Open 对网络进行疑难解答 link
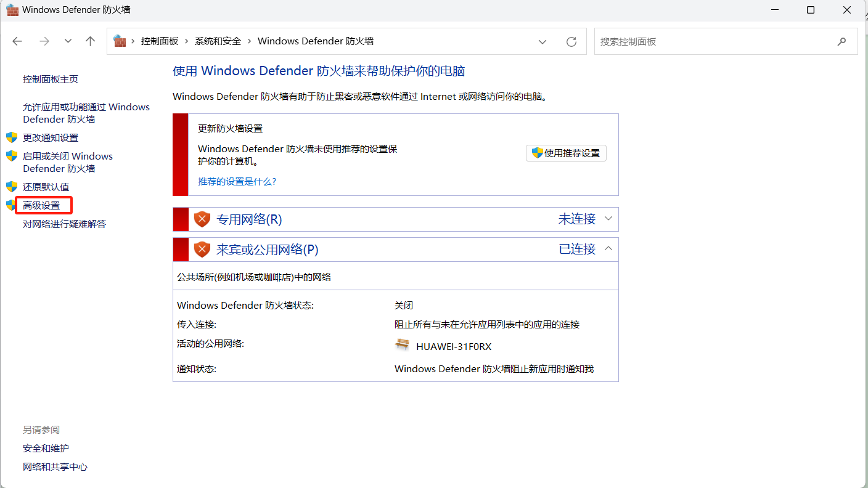 click(x=65, y=224)
